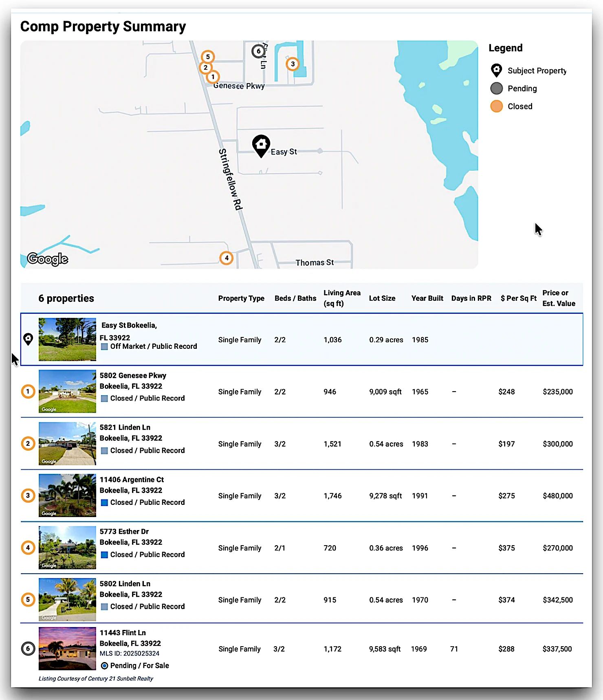Click map marker 4 near Thomas St
This screenshot has height=700, width=603.
point(227,258)
